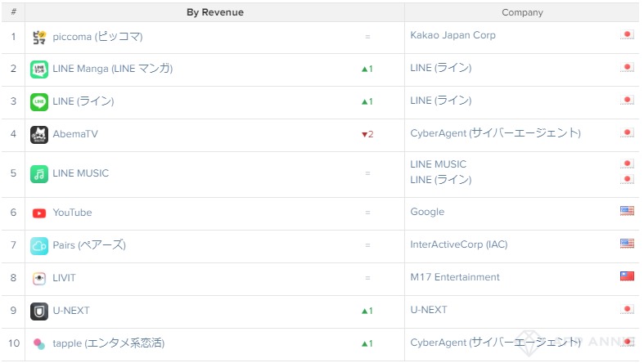Image resolution: width=644 pixels, height=363 pixels.
Task: Click the Japan flag in U-NEXT company row
Action: (627, 309)
